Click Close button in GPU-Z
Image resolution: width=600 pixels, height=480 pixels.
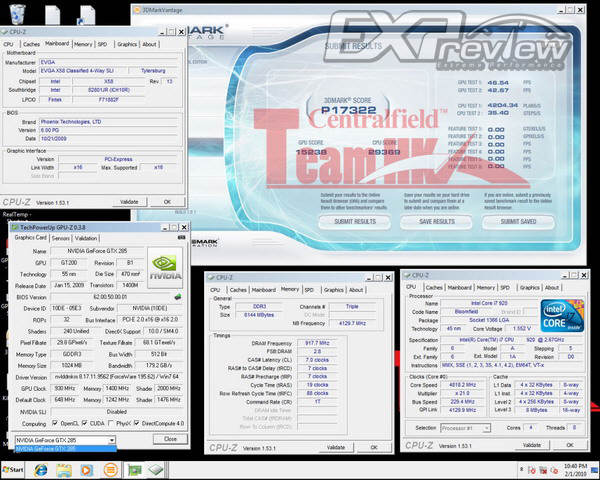(170, 439)
